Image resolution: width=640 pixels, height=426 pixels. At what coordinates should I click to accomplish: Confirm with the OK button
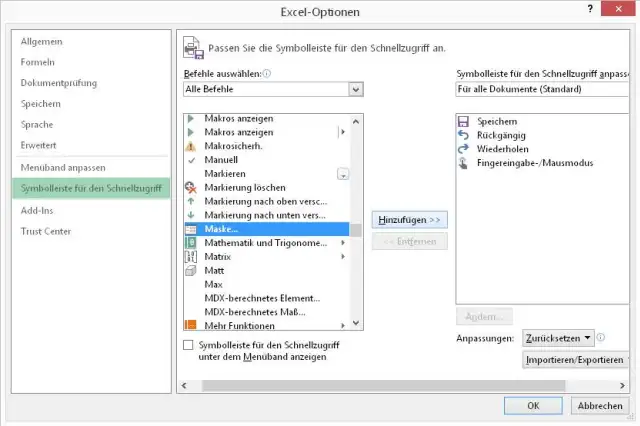[533, 405]
